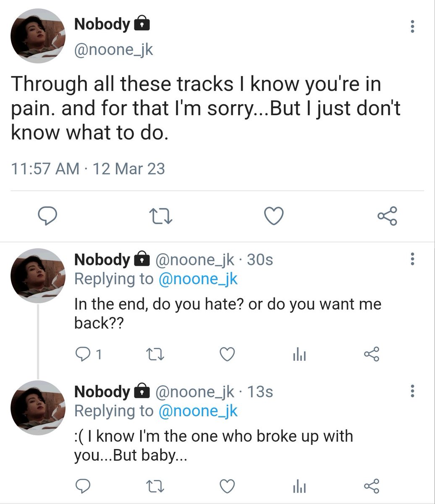Open reply icon on the 30s tweet
435x504 pixels.
point(89,355)
